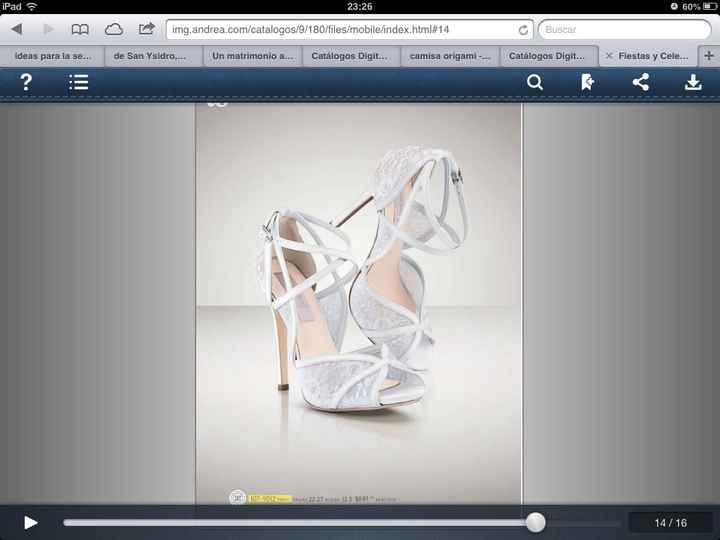Image resolution: width=720 pixels, height=540 pixels.
Task: Open the Safari bookmarks book icon
Action: (x=80, y=30)
